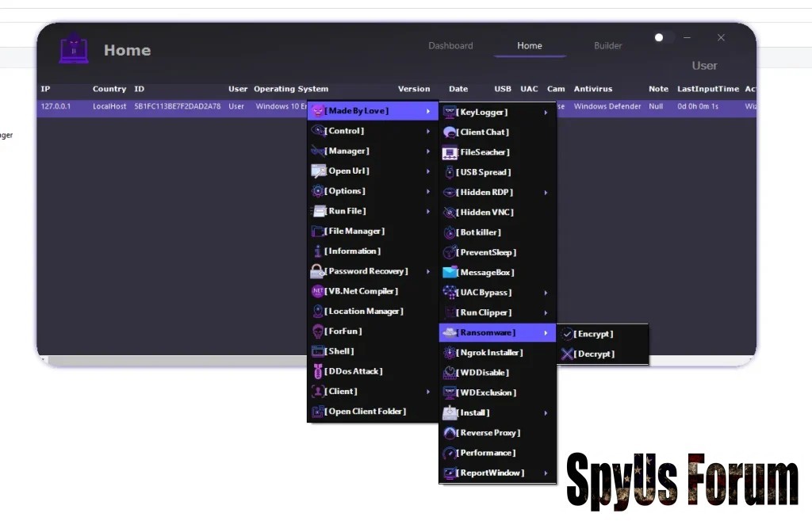Switch to the Dashboard tab
Screen dimensions: 812x521
point(450,46)
